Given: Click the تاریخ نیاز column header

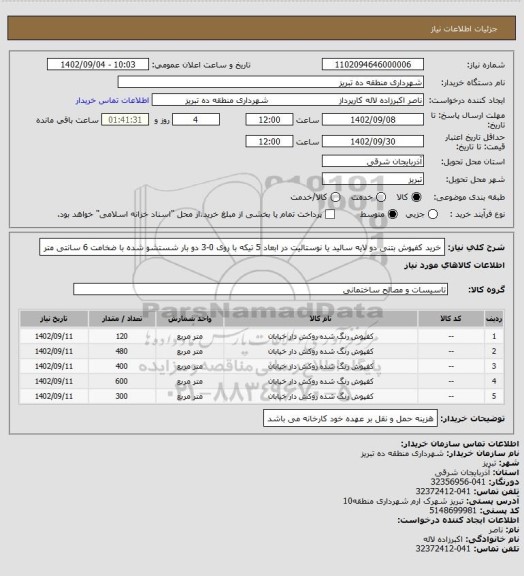Looking at the screenshot, I should click(54, 319).
